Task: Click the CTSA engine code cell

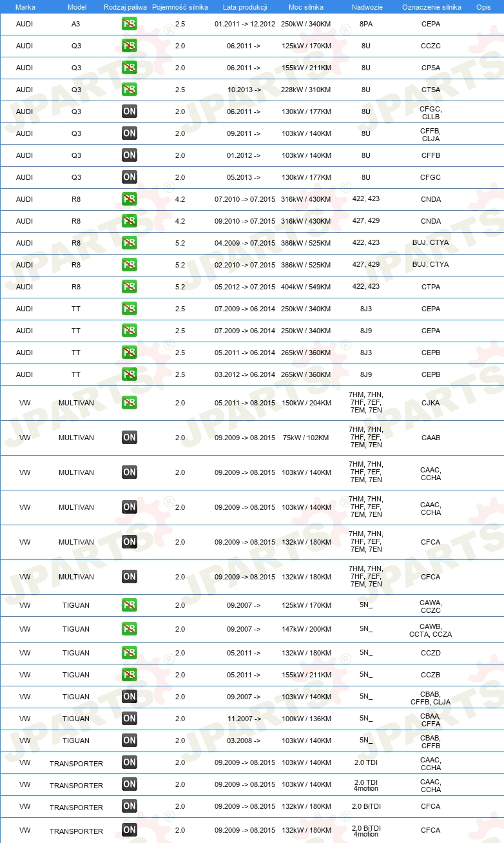Action: (431, 90)
